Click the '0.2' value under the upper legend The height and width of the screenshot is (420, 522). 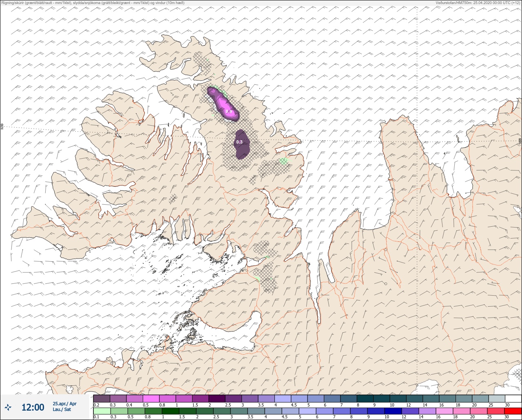coord(96,405)
